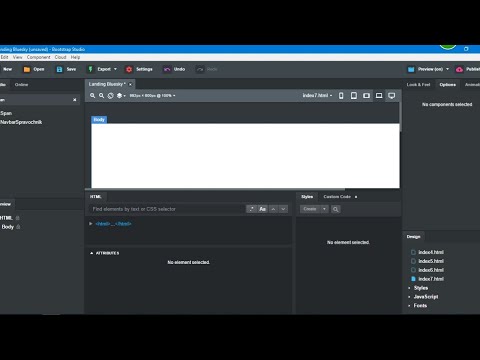Open a project with the folder icon
The width and height of the screenshot is (480, 360).
27,69
